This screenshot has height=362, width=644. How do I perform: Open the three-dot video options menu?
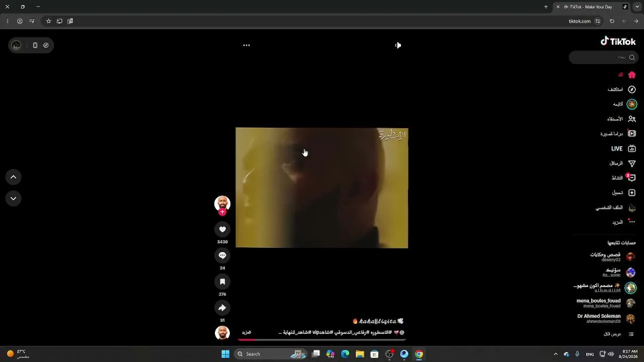(247, 45)
